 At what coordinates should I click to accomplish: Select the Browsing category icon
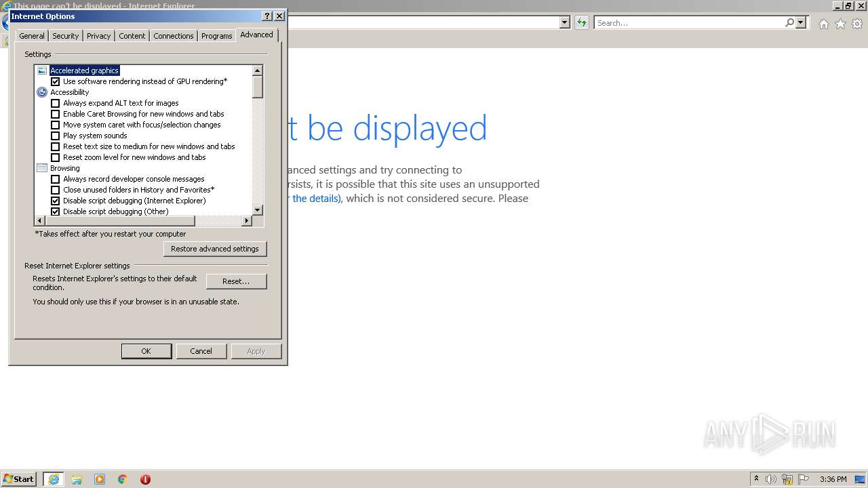(42, 168)
